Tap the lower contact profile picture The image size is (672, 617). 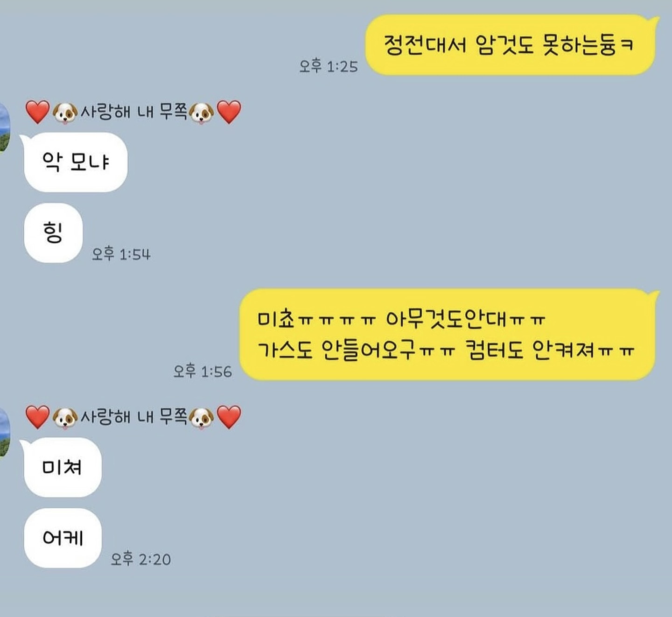[x=4, y=432]
